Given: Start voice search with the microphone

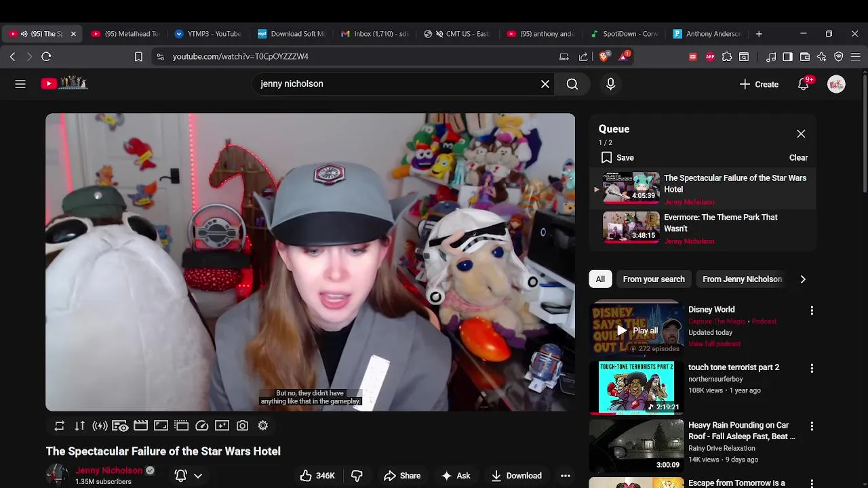Looking at the screenshot, I should [x=610, y=84].
